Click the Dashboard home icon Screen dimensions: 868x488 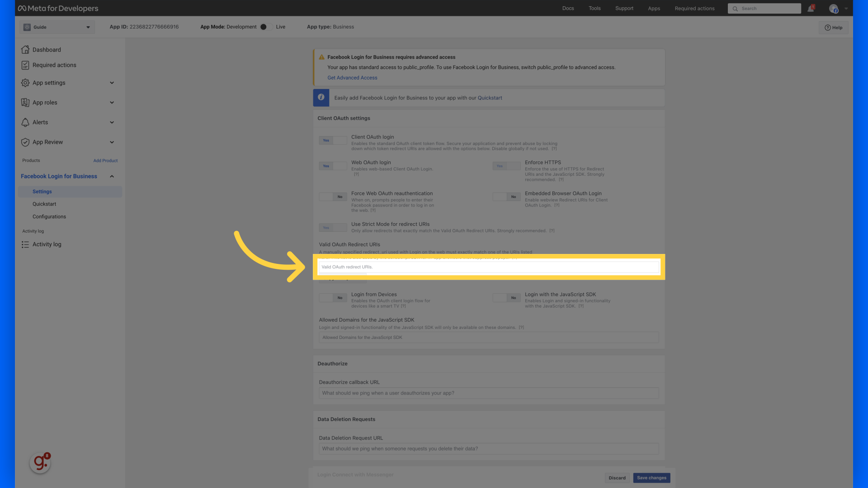point(25,50)
